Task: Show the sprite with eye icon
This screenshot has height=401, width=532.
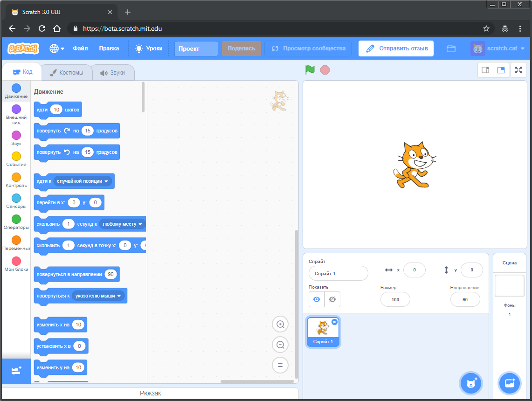Action: [317, 299]
